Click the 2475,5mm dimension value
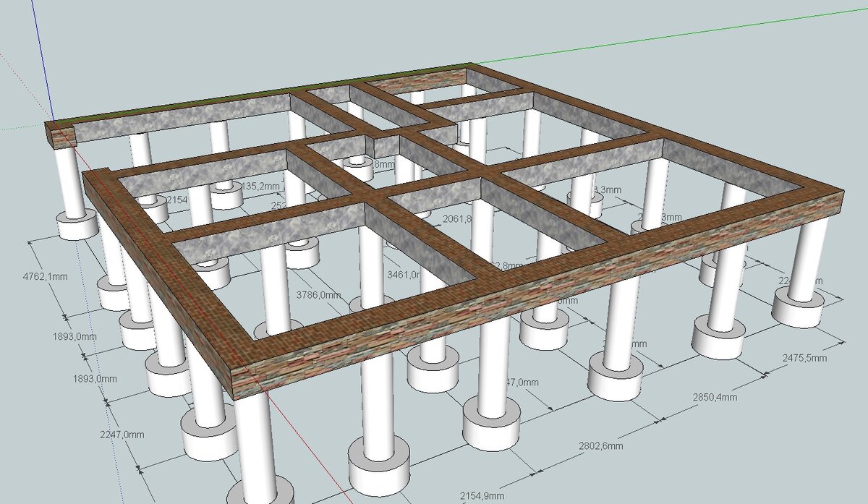This screenshot has width=868, height=504. 804,358
